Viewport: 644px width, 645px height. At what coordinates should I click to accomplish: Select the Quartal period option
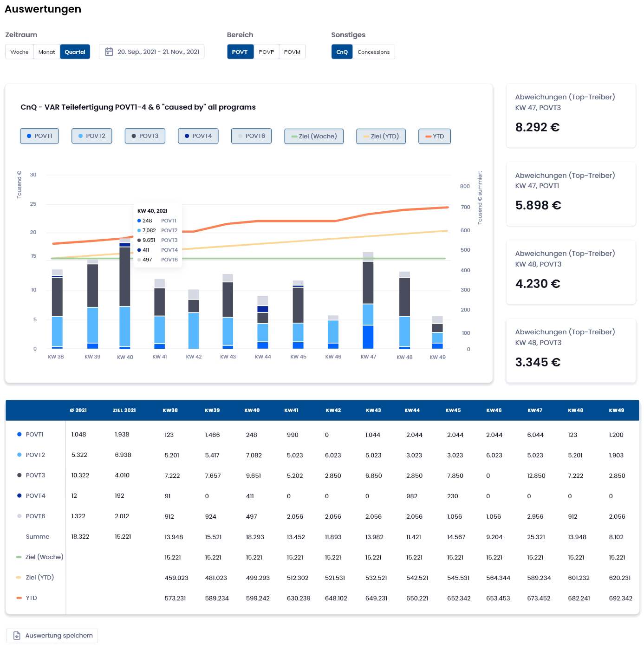click(x=75, y=52)
